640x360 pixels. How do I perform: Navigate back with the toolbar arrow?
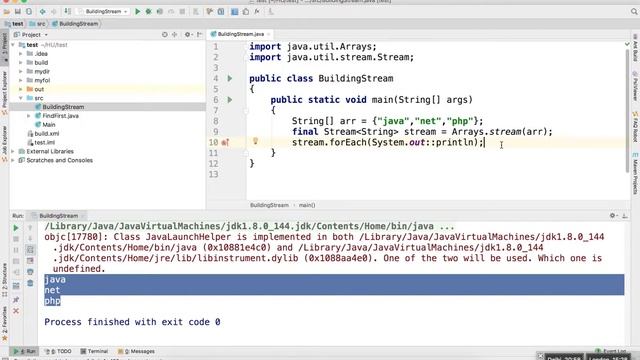(42, 11)
